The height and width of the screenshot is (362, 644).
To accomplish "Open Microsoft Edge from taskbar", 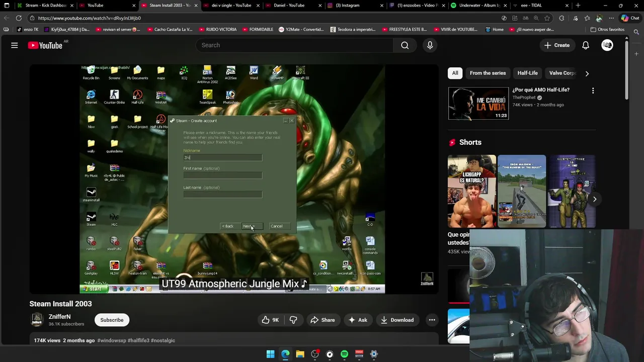I will pyautogui.click(x=285, y=354).
